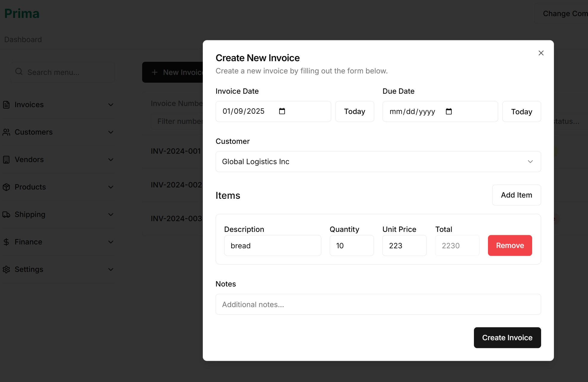Click the Customers people icon in sidebar
This screenshot has width=588, height=382.
pyautogui.click(x=6, y=132)
